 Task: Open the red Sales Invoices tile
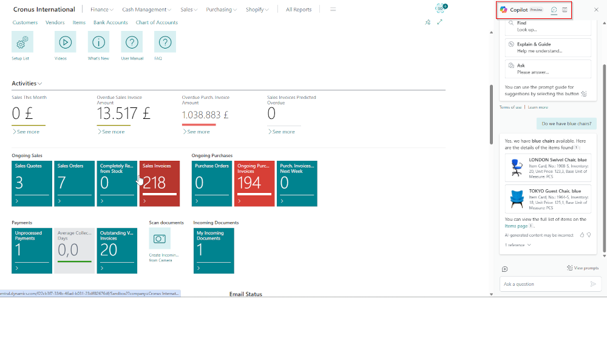(x=160, y=183)
